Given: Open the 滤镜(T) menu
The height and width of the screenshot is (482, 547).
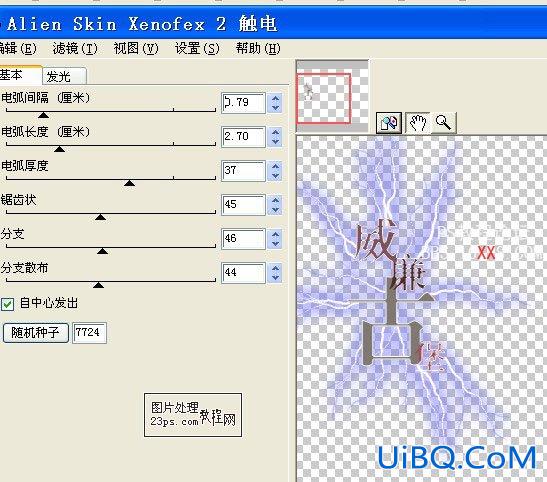Looking at the screenshot, I should [x=75, y=48].
